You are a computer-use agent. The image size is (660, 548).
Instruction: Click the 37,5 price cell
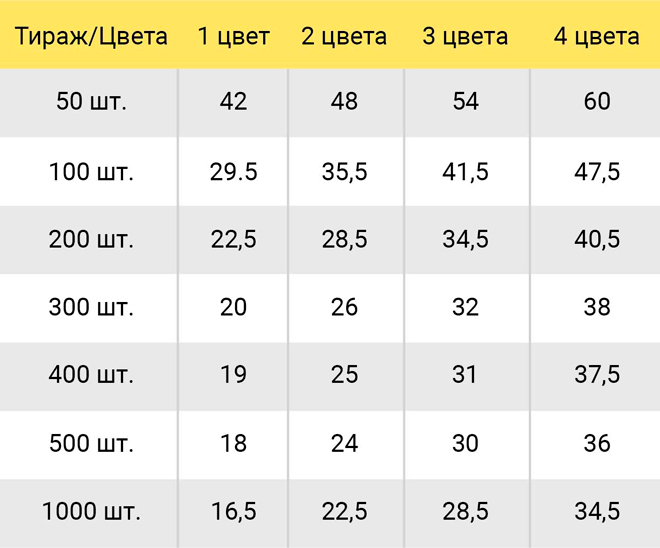[x=597, y=374]
